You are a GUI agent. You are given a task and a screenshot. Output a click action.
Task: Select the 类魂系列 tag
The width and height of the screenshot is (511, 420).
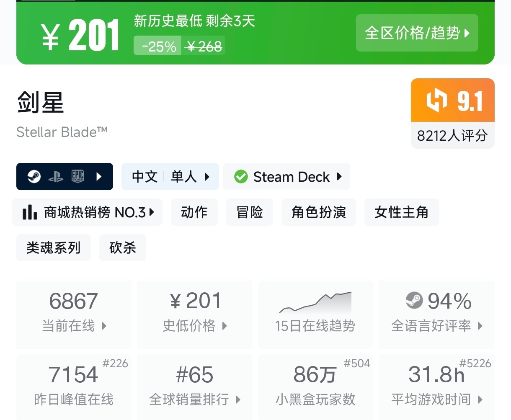point(53,248)
